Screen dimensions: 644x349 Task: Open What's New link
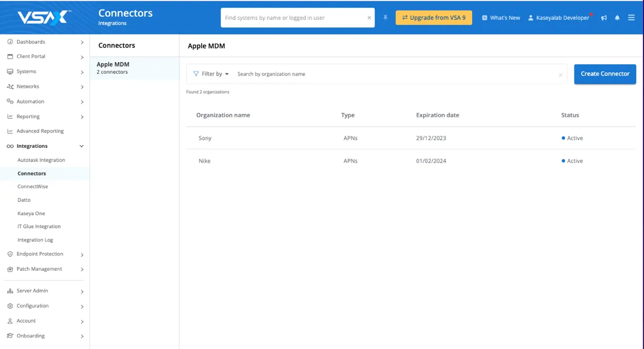pyautogui.click(x=501, y=18)
